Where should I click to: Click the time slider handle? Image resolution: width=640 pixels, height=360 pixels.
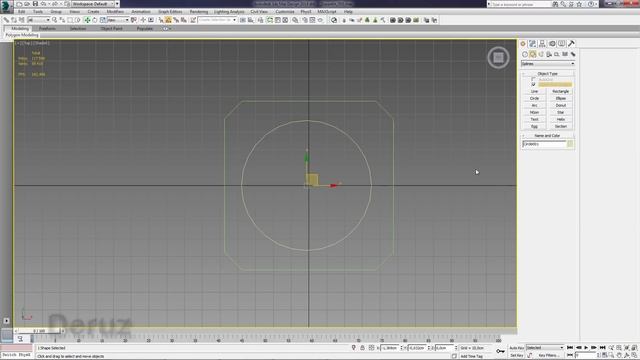[x=40, y=331]
